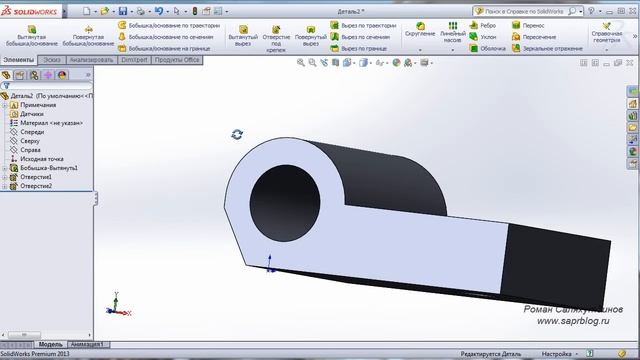Viewport: 640px width, 360px height.
Task: Open Hole Wizard (Отверстие под крепеж)
Action: pyautogui.click(x=276, y=39)
